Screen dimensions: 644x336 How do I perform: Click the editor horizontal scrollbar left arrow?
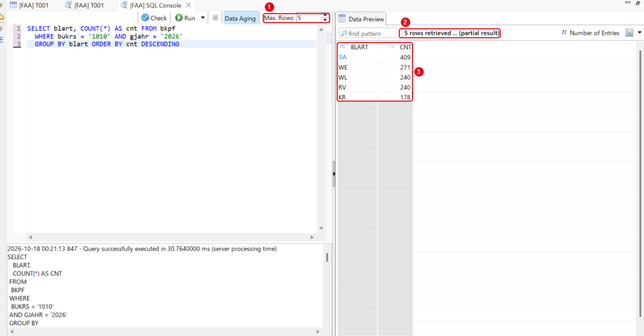[30, 237]
